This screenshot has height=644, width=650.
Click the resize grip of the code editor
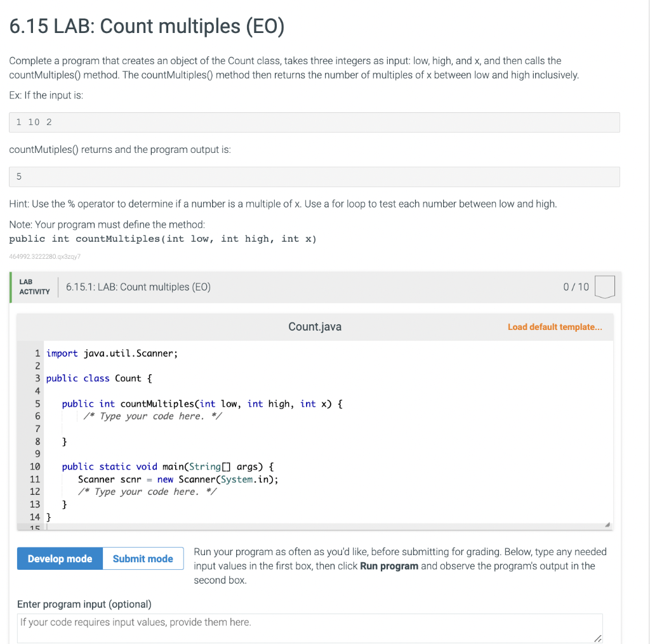pyautogui.click(x=607, y=523)
